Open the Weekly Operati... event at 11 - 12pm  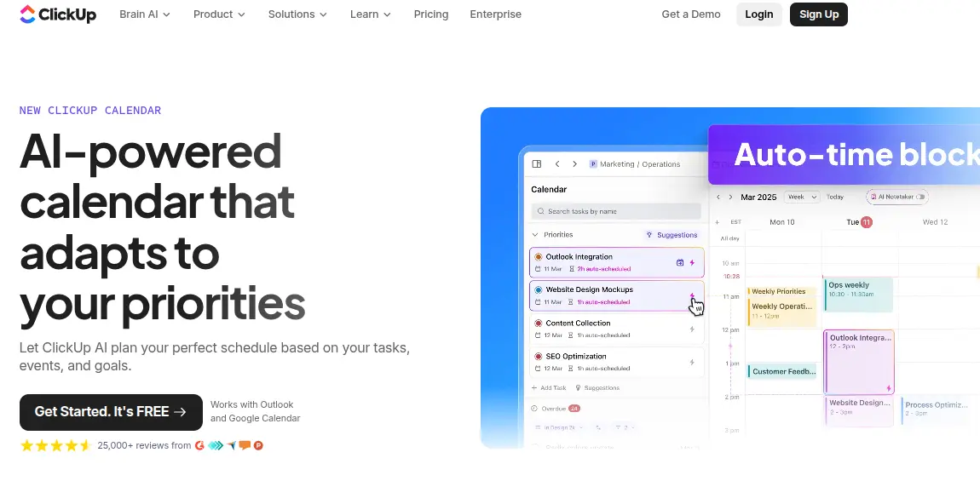pos(782,312)
